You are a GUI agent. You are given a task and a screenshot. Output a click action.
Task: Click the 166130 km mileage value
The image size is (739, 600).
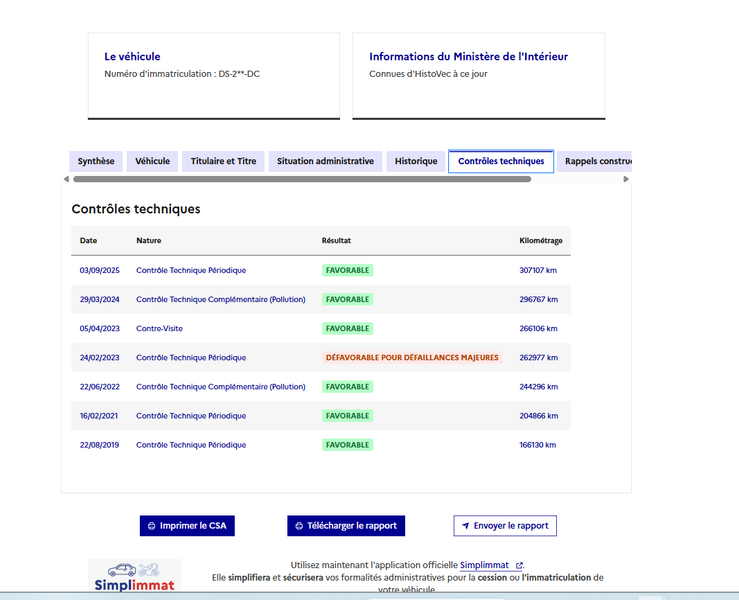pyautogui.click(x=538, y=445)
